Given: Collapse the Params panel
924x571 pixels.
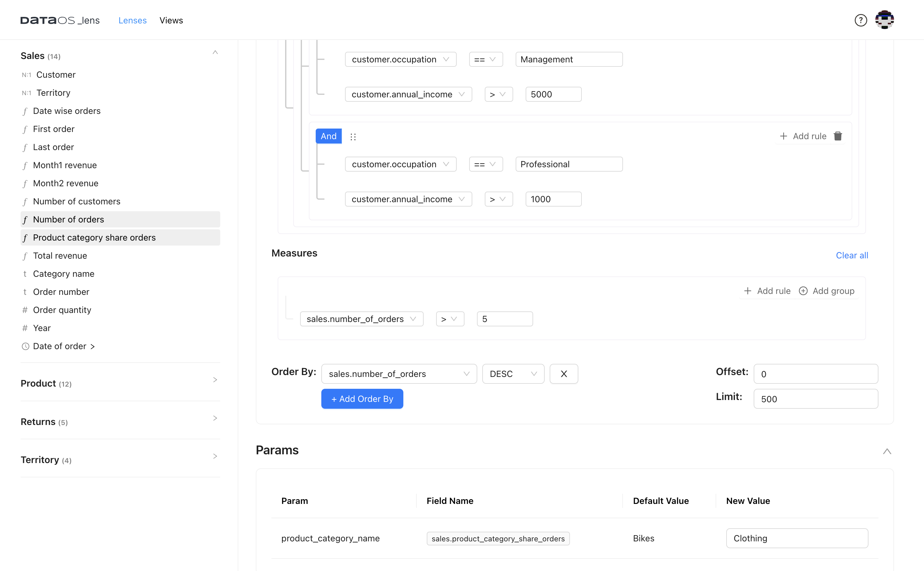Looking at the screenshot, I should pos(887,451).
